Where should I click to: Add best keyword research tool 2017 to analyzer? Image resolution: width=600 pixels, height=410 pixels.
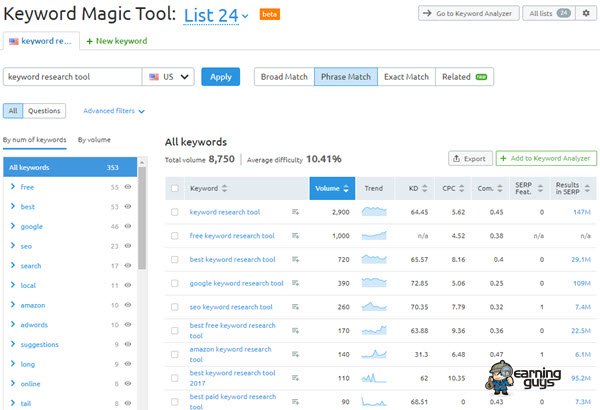[295, 378]
